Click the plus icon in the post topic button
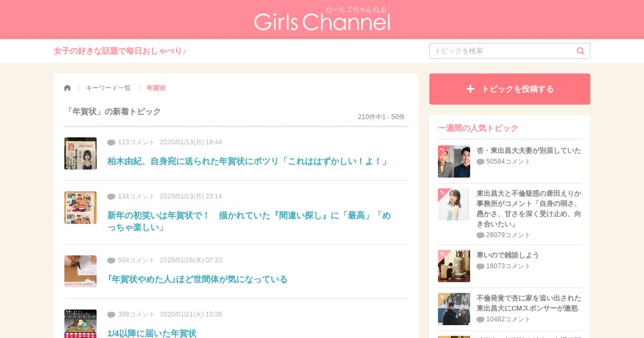Image resolution: width=644 pixels, height=338 pixels. click(470, 89)
